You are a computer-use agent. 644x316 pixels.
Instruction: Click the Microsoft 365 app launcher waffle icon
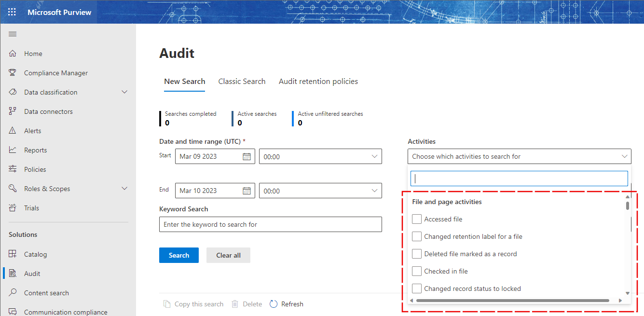pyautogui.click(x=12, y=12)
